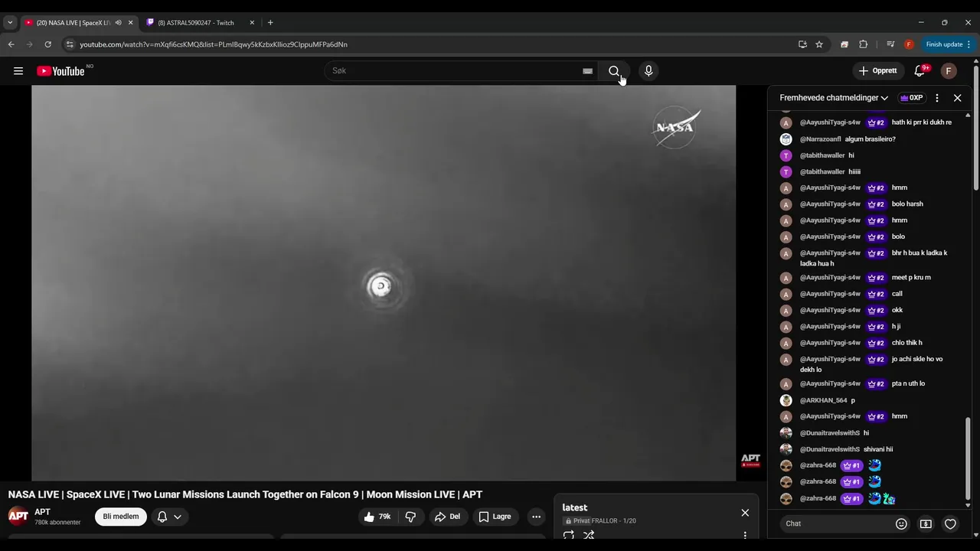
Task: Click the 'latest' playlist title
Action: (x=575, y=508)
